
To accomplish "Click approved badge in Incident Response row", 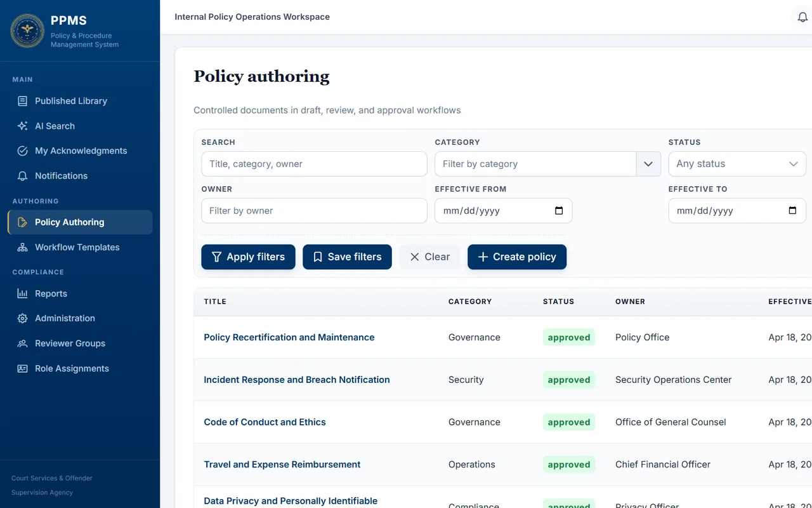I will (569, 380).
